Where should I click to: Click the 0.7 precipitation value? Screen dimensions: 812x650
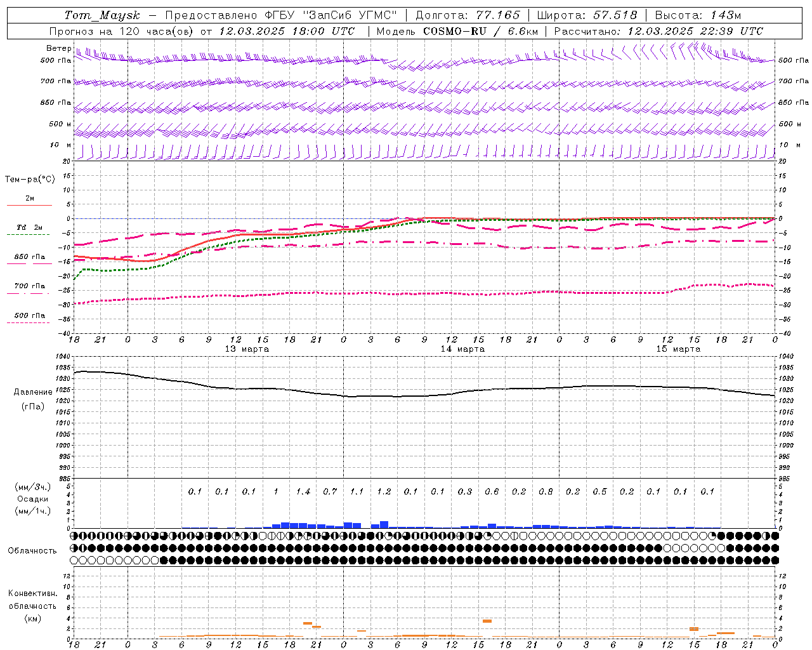coord(330,491)
